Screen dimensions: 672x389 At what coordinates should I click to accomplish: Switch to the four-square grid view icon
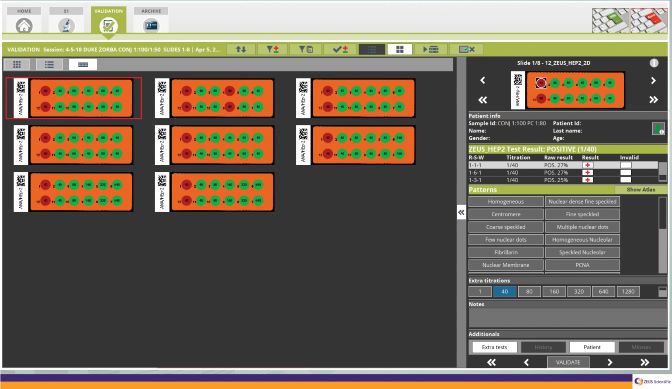tap(399, 49)
